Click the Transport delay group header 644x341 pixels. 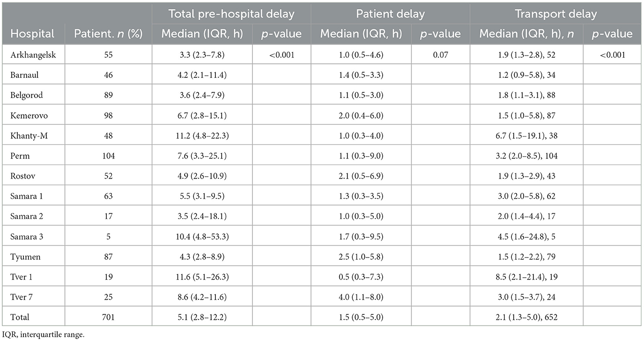point(555,14)
